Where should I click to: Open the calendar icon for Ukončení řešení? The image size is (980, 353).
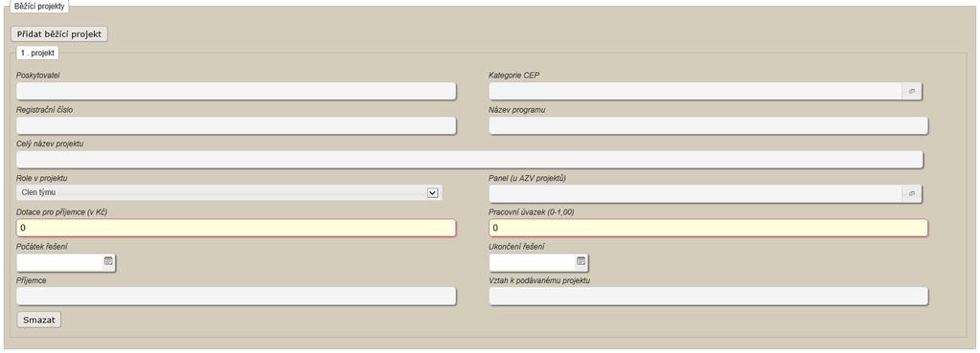(581, 262)
